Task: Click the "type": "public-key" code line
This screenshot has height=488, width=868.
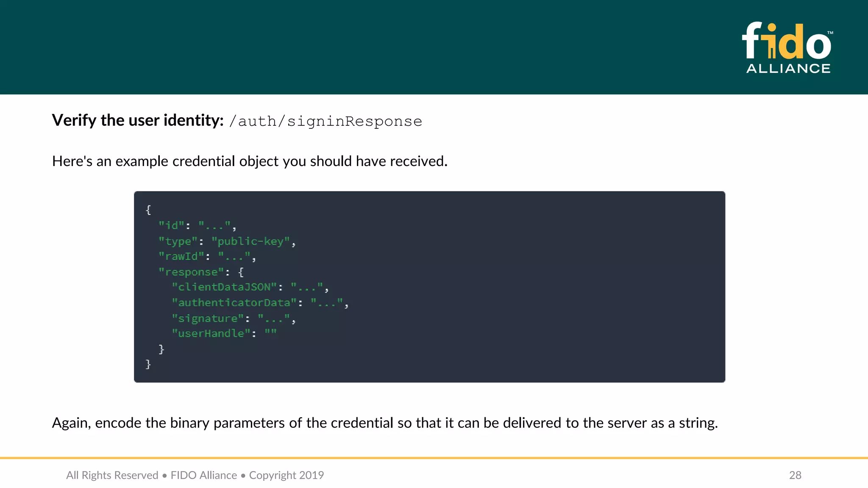Action: pyautogui.click(x=227, y=241)
